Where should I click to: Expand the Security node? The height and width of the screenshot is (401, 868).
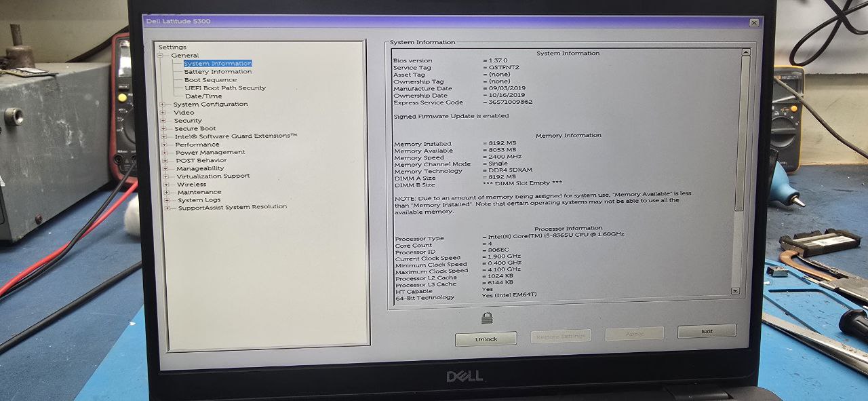coord(163,120)
